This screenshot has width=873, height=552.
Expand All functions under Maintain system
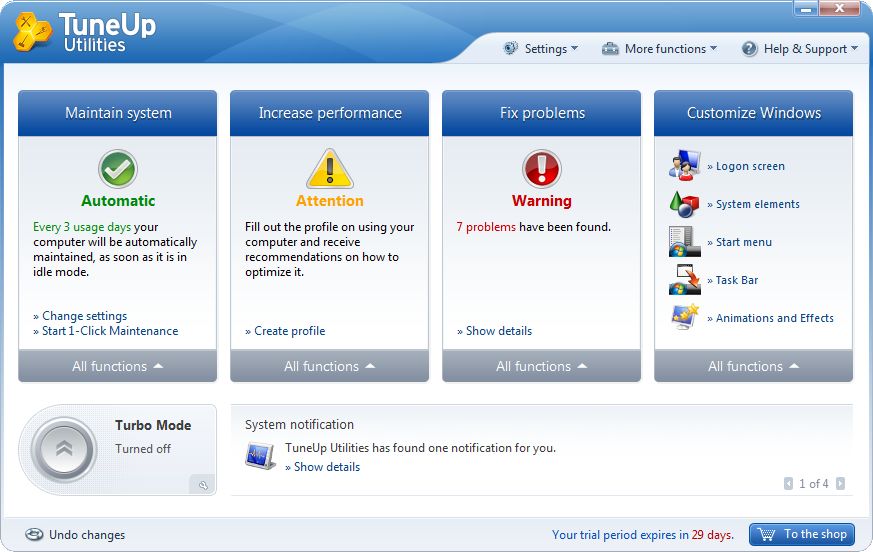tap(117, 366)
